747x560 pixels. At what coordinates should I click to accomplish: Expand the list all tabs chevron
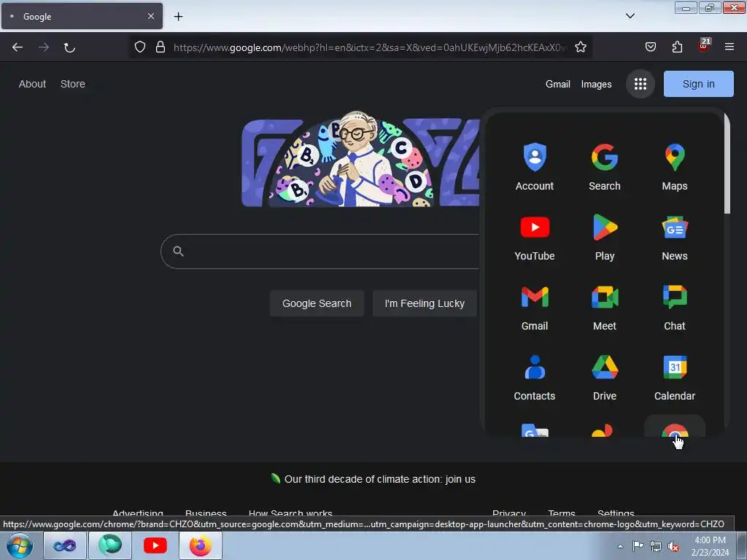pyautogui.click(x=630, y=16)
